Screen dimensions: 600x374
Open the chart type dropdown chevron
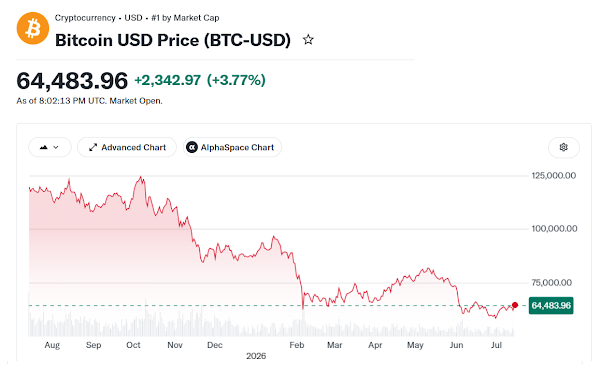(56, 147)
